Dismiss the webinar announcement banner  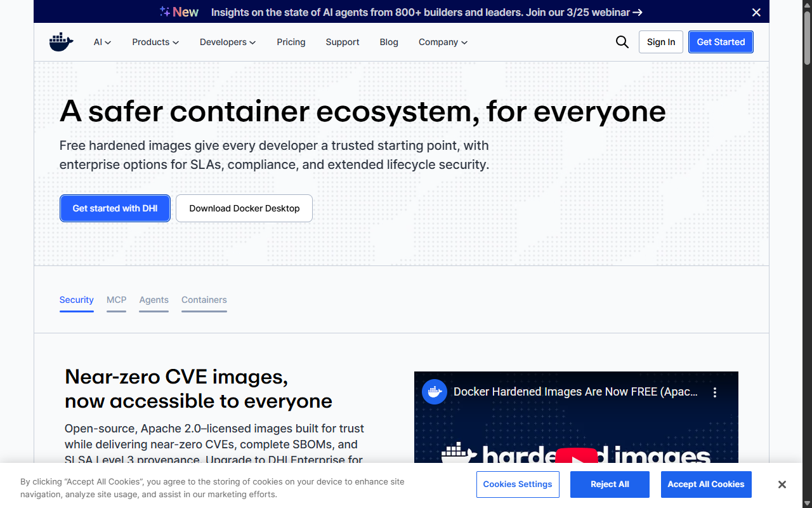(756, 12)
